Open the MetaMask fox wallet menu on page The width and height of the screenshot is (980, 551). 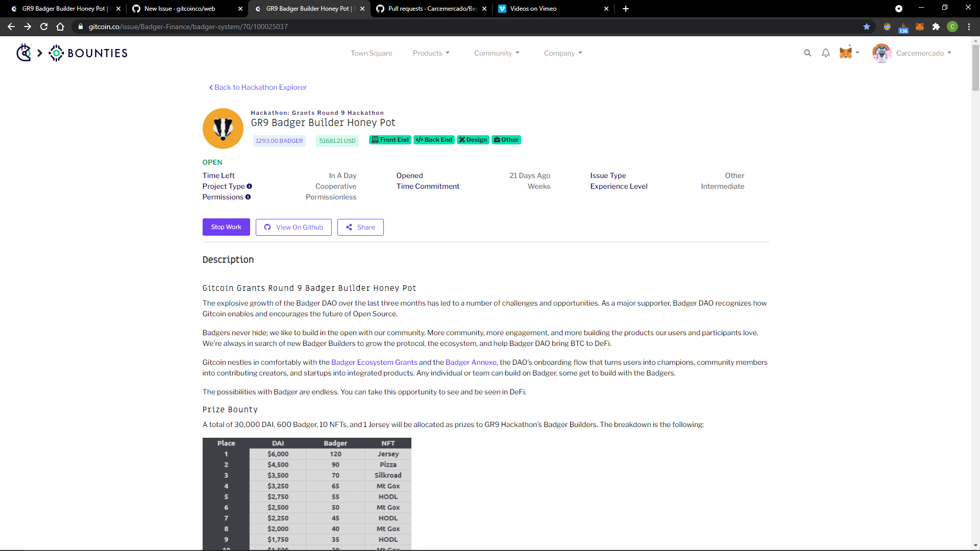849,53
